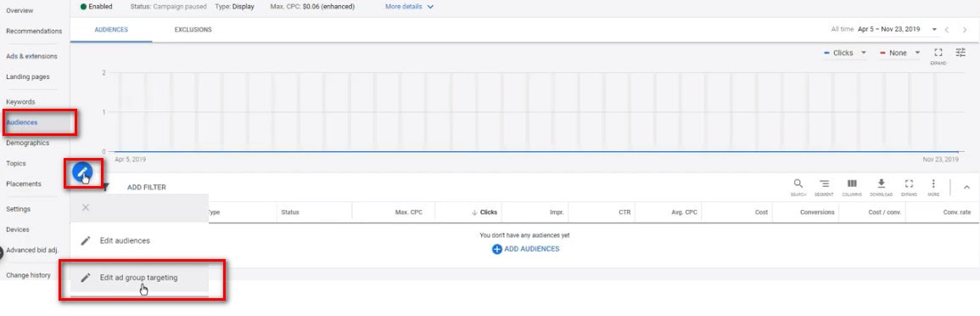The height and width of the screenshot is (316, 980).
Task: Open the Overview page in sidebar
Action: (20, 11)
